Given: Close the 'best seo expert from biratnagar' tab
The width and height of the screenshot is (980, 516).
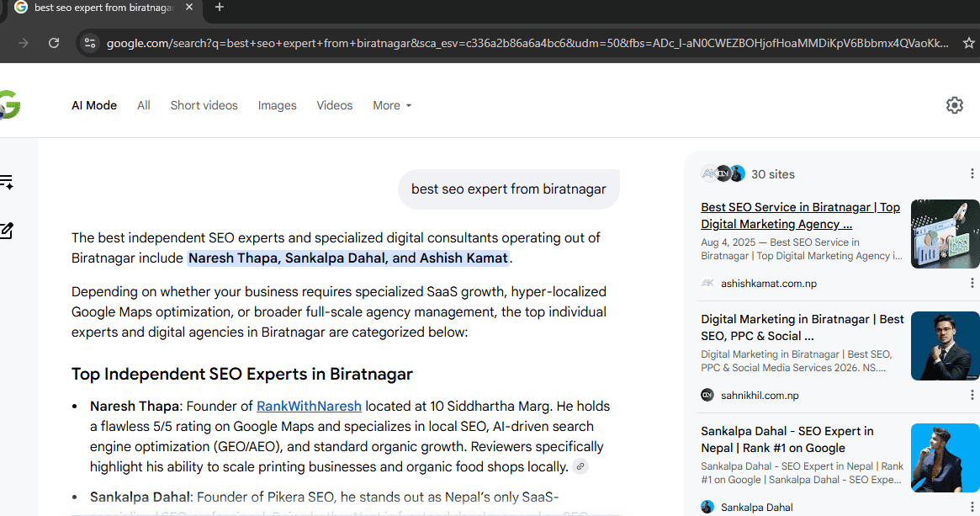Looking at the screenshot, I should [189, 8].
